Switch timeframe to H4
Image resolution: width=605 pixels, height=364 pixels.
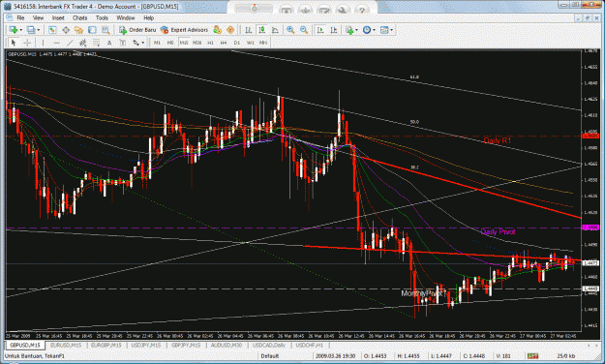tap(224, 43)
